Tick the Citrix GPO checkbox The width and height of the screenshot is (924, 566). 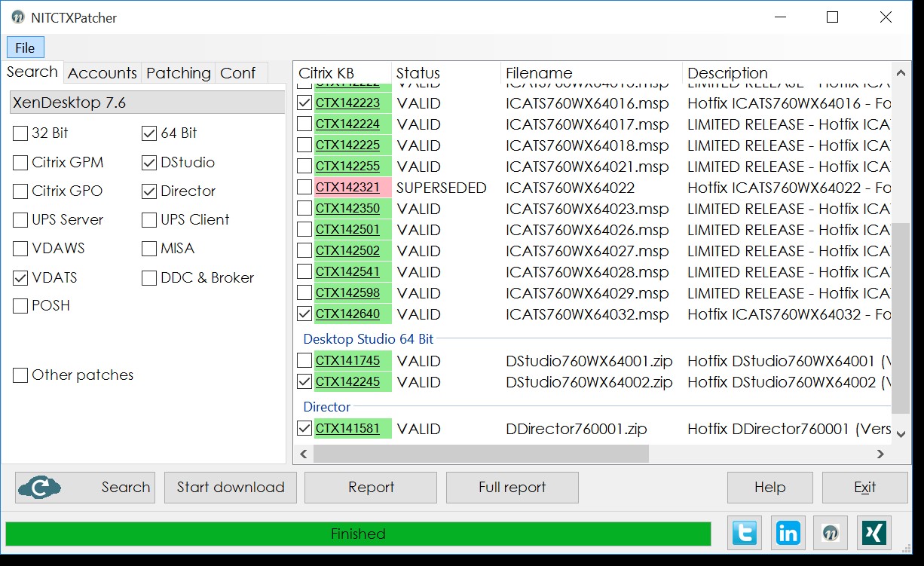tap(20, 191)
